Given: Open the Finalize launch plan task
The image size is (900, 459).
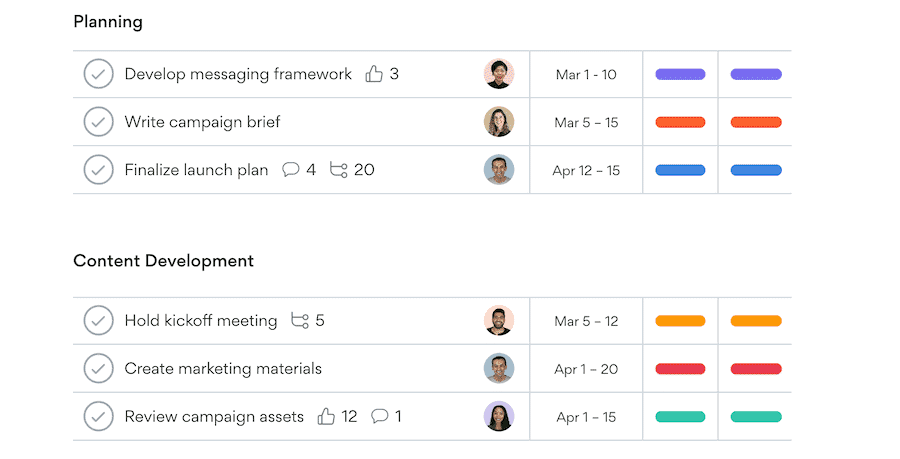Looking at the screenshot, I should (x=196, y=170).
